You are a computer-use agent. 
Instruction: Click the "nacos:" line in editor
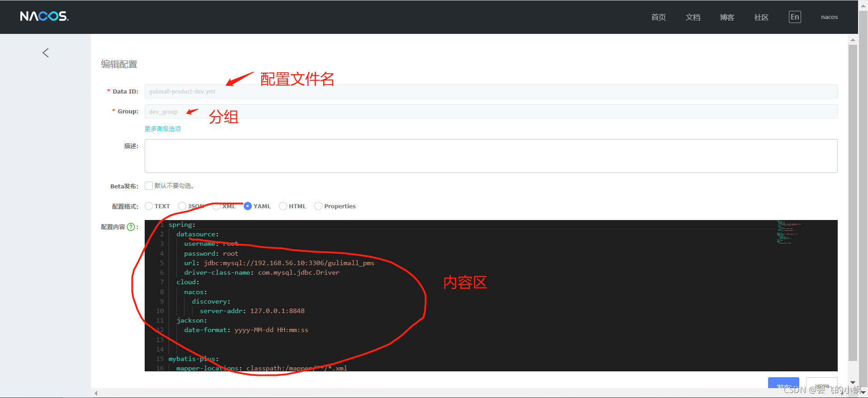tap(195, 292)
